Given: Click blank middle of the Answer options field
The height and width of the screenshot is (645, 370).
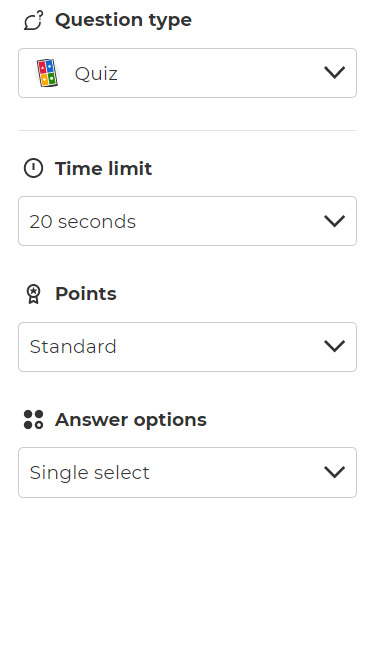Looking at the screenshot, I should click(x=237, y=472).
